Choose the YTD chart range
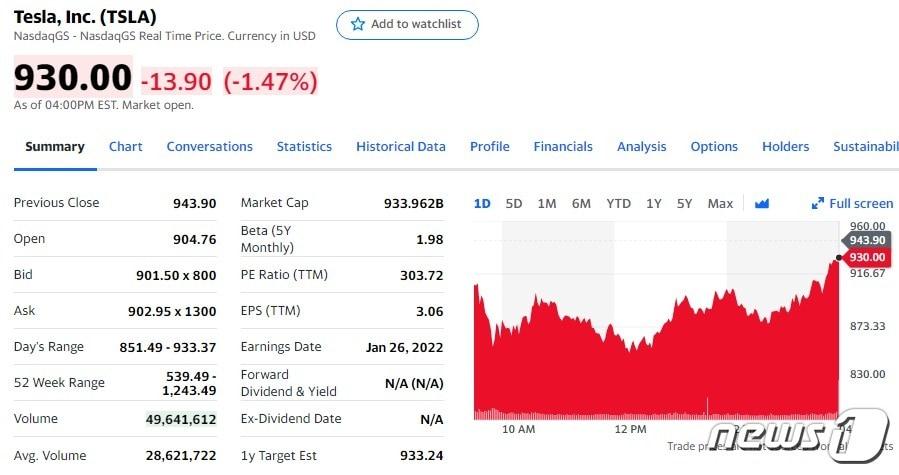This screenshot has height=475, width=899. coord(619,204)
